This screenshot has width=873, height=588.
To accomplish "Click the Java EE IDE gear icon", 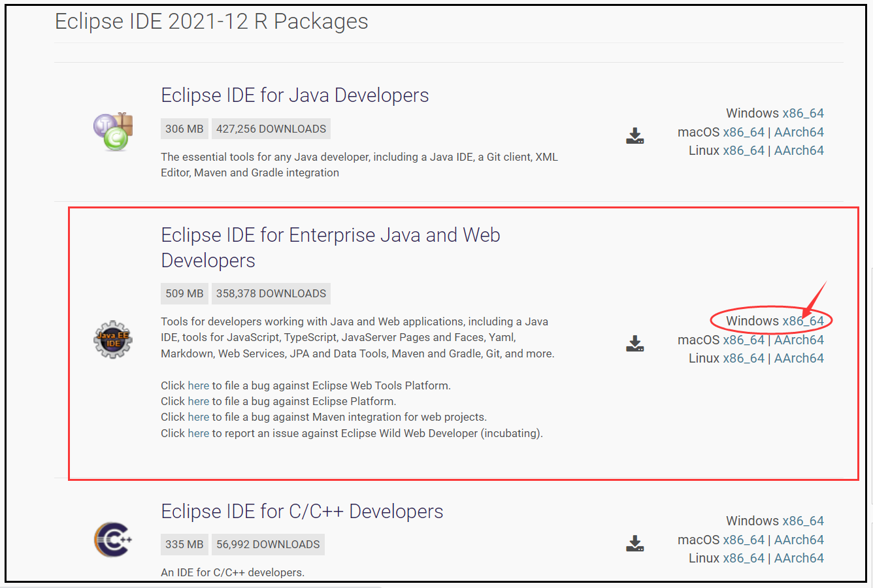I will (x=113, y=339).
